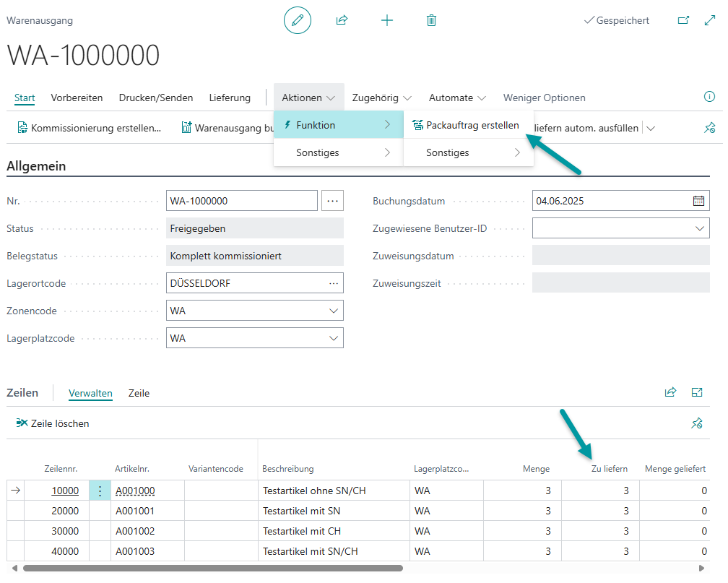The height and width of the screenshot is (583, 728).
Task: Maximize the Zeilen section icon
Action: point(697,392)
